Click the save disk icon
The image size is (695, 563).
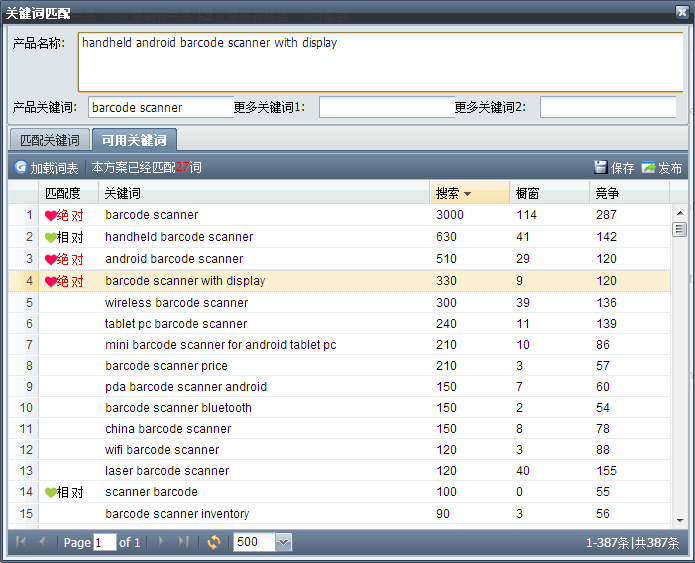(600, 168)
